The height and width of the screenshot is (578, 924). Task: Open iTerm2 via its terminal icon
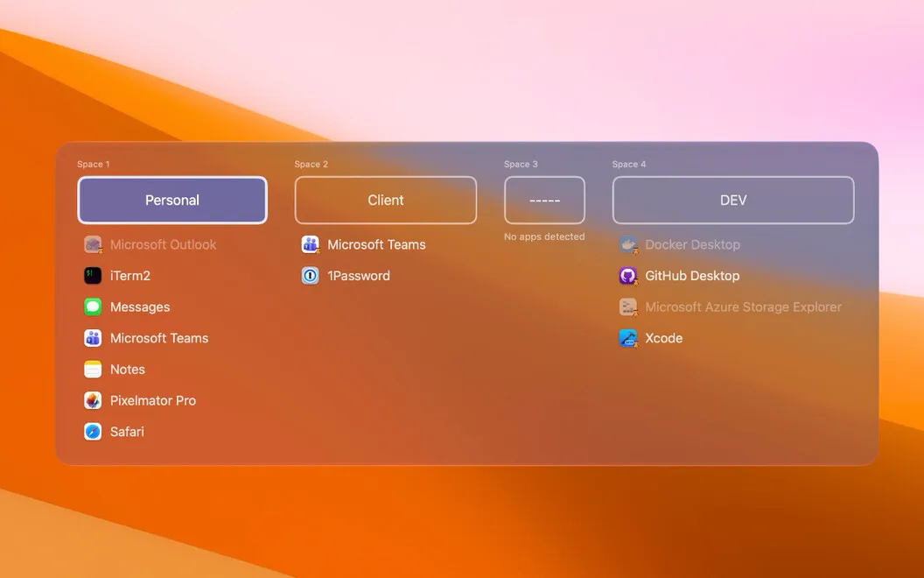click(x=93, y=276)
